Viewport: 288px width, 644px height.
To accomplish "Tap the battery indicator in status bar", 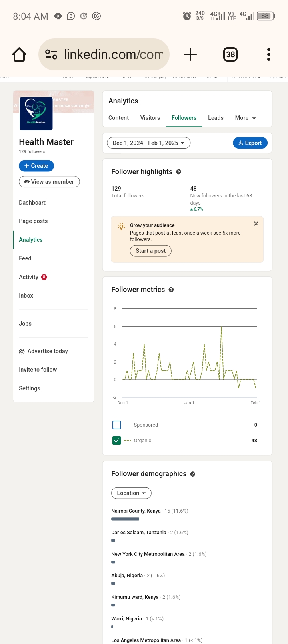I will point(266,16).
